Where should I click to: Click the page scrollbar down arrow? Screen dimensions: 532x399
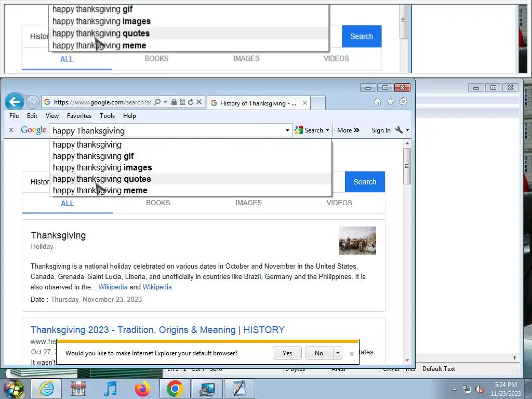click(407, 361)
